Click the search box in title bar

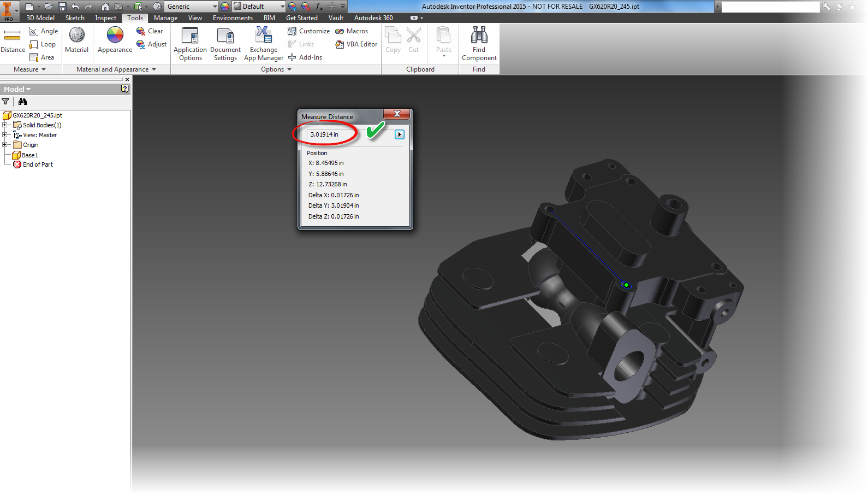pos(770,7)
